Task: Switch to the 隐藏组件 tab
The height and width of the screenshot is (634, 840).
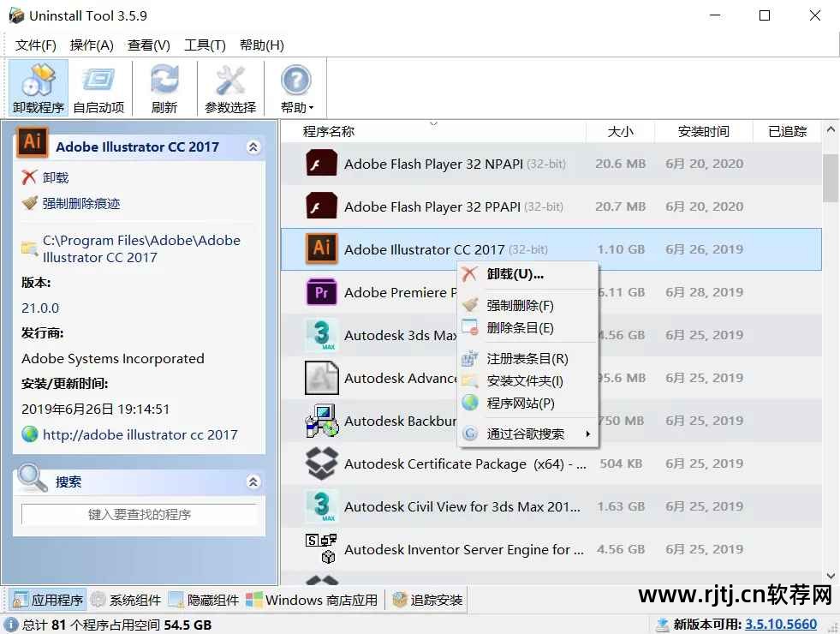Action: pos(204,600)
